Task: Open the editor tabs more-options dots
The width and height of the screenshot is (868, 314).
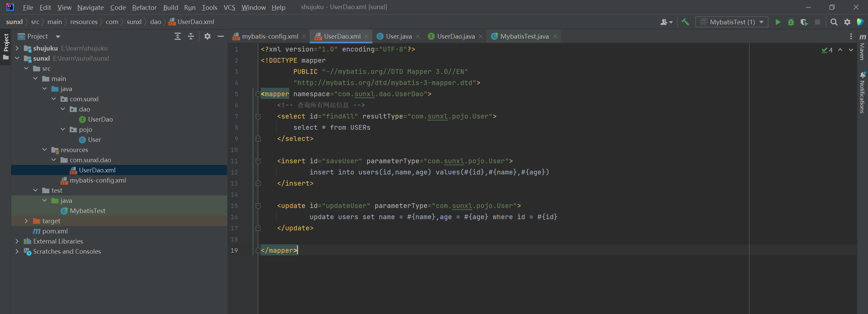Action: [x=851, y=36]
